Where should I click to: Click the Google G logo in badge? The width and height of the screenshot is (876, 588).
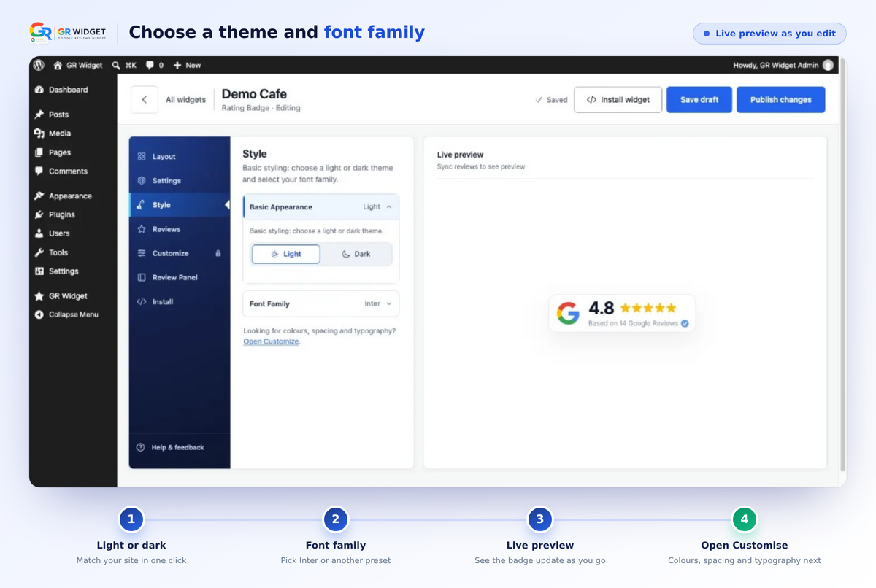click(568, 313)
